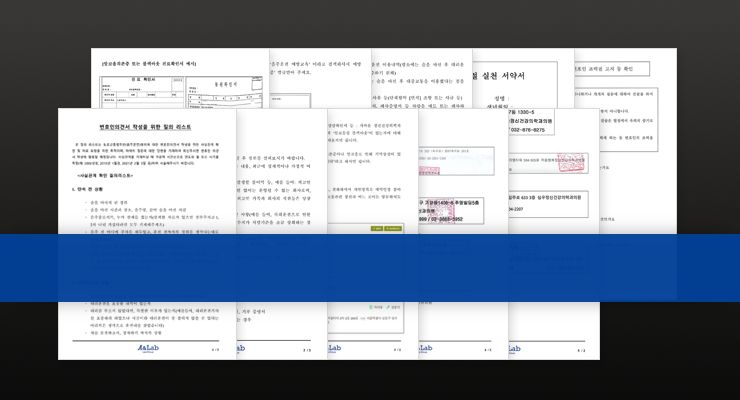Click the green buttons in the third page's embedded screenshot
Image resolution: width=740 pixels, height=400 pixels.
tap(386, 228)
